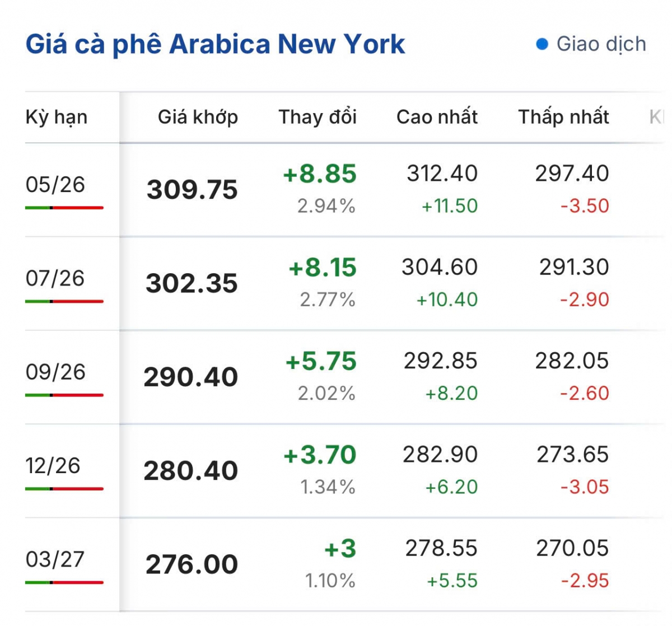Sort the table by Kỳ hạn column
This screenshot has width=672, height=626.
(x=57, y=117)
